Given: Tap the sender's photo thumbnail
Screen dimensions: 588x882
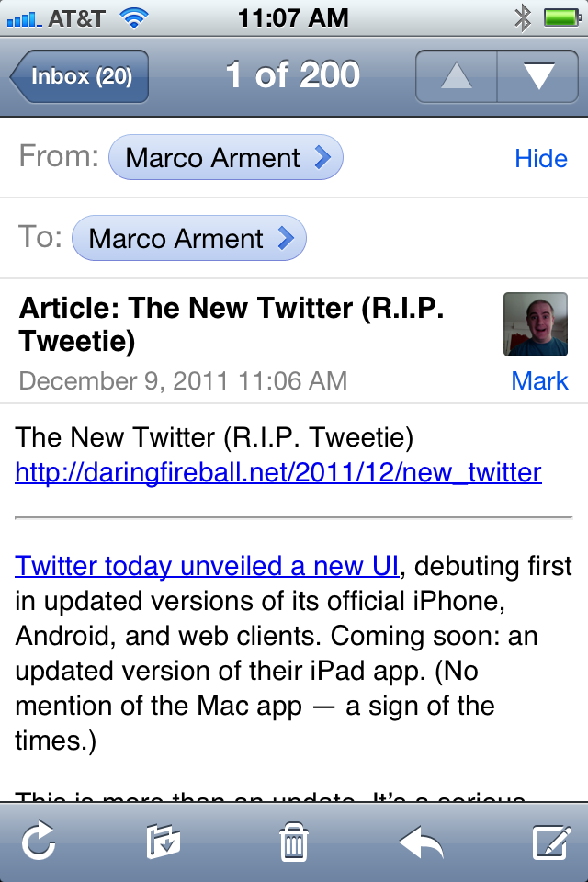Looking at the screenshot, I should (x=536, y=324).
